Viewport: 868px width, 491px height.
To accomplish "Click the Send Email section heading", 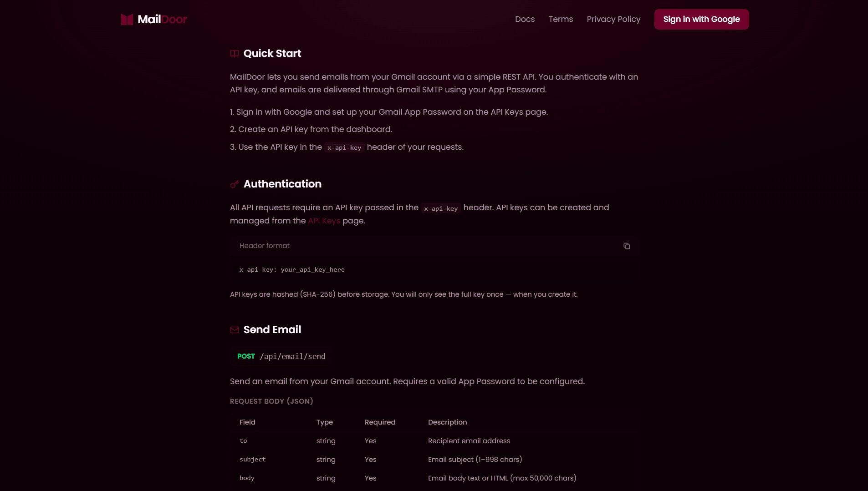I will click(272, 329).
